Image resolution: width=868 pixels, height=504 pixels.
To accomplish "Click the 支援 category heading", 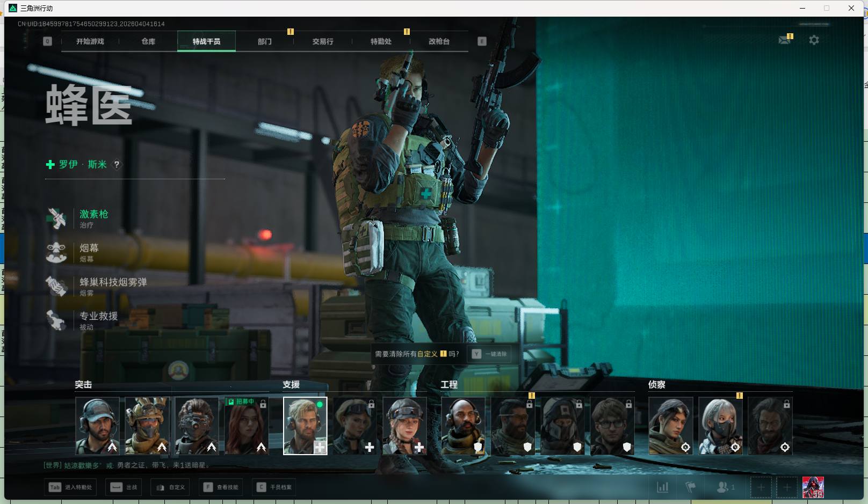I will pyautogui.click(x=291, y=385).
